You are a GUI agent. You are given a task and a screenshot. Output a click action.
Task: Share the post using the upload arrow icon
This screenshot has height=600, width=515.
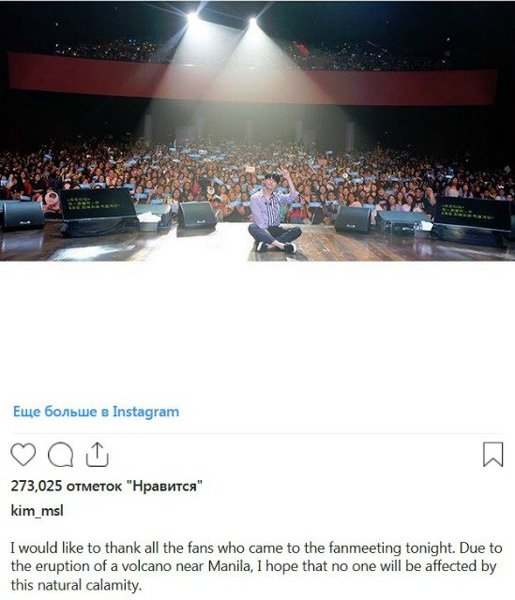pyautogui.click(x=97, y=454)
